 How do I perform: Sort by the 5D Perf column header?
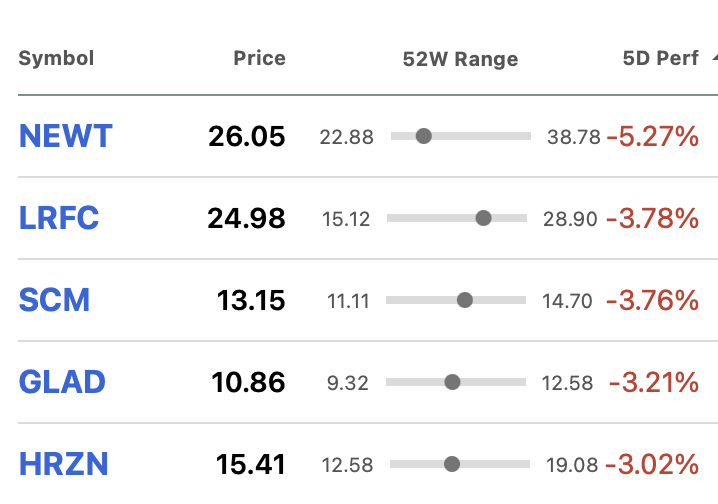pos(660,59)
